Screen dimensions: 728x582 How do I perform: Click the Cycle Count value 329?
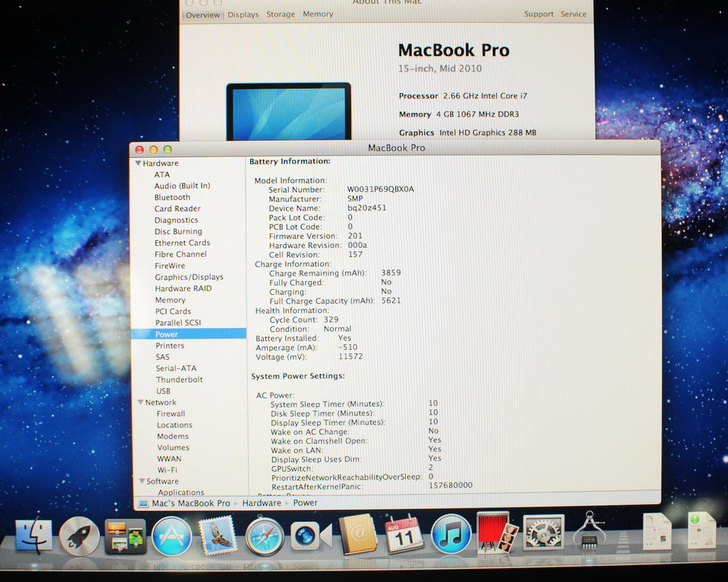[331, 320]
